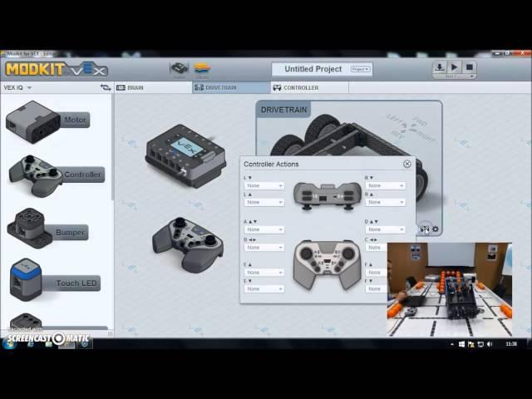Switch to the DRIVETRAIN tab
The image size is (532, 399).
[231, 87]
